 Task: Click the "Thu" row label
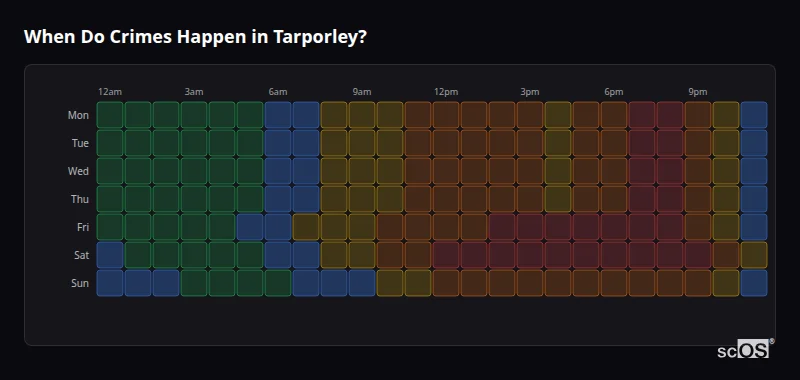80,199
